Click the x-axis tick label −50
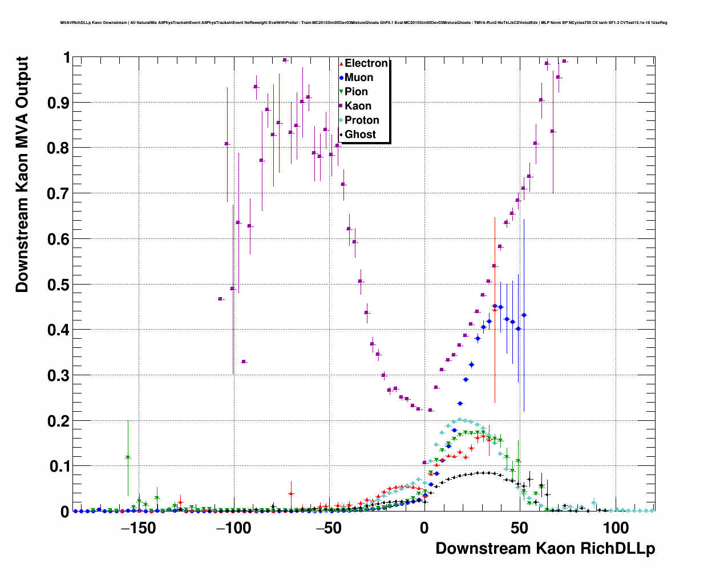 tap(328, 528)
